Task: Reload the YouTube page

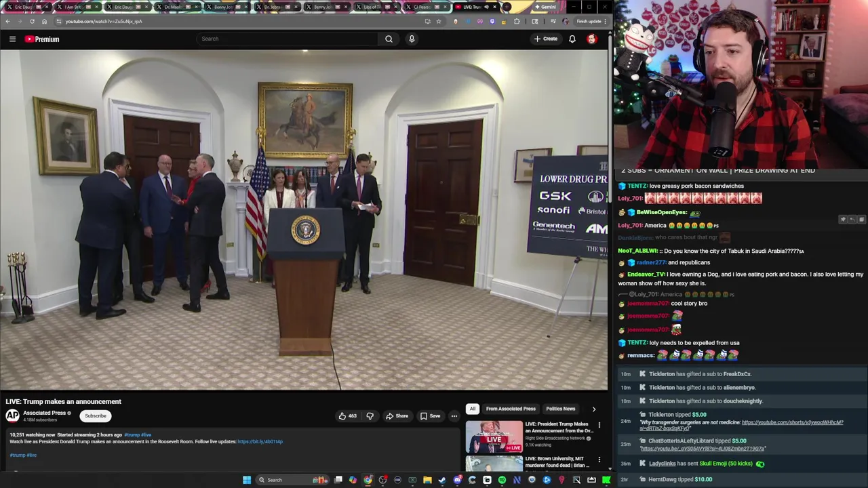Action: tap(32, 21)
